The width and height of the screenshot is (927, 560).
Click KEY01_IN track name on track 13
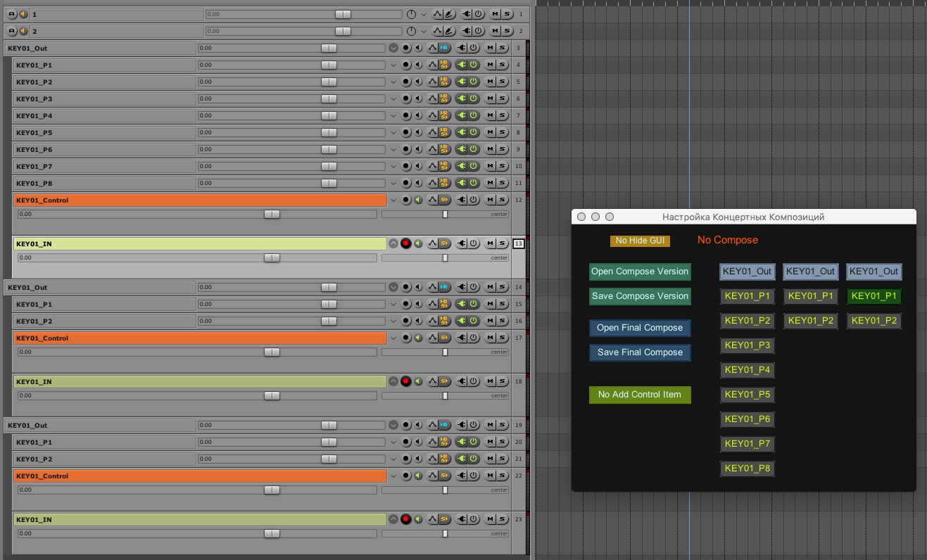pos(200,243)
